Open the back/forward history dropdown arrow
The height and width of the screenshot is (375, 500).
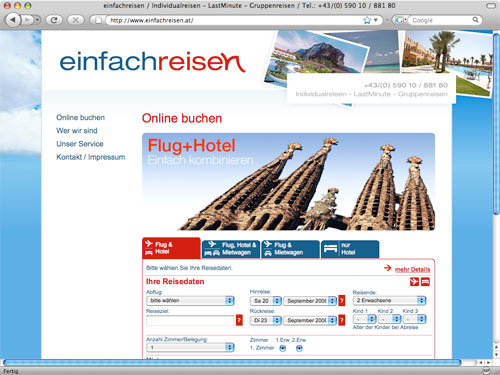coord(37,20)
